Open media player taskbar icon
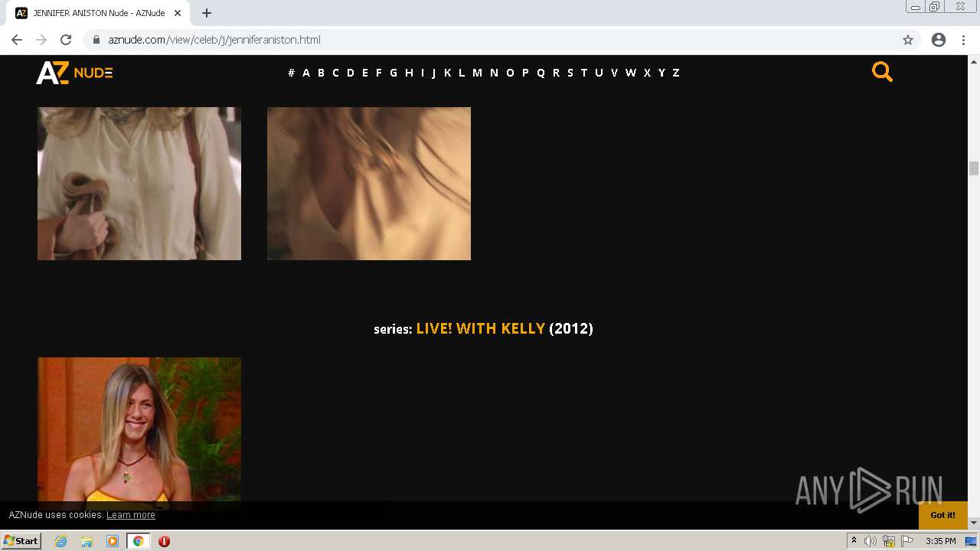980x551 pixels. tap(113, 541)
